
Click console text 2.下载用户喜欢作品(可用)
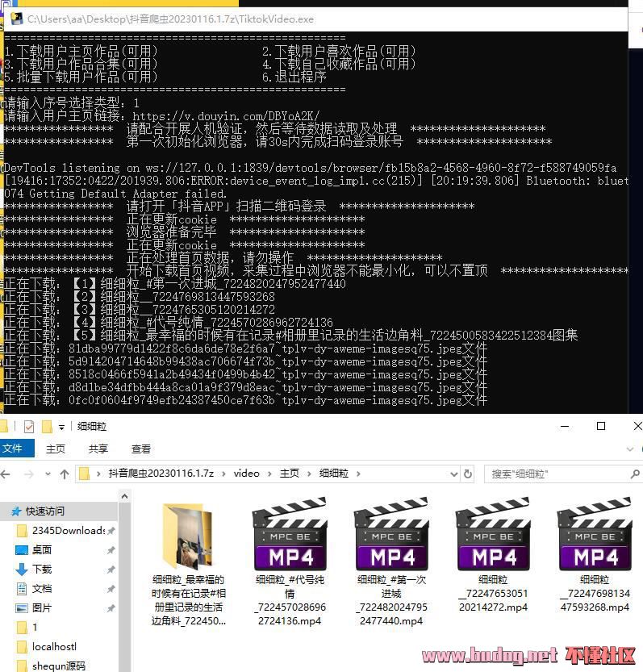pyautogui.click(x=339, y=51)
